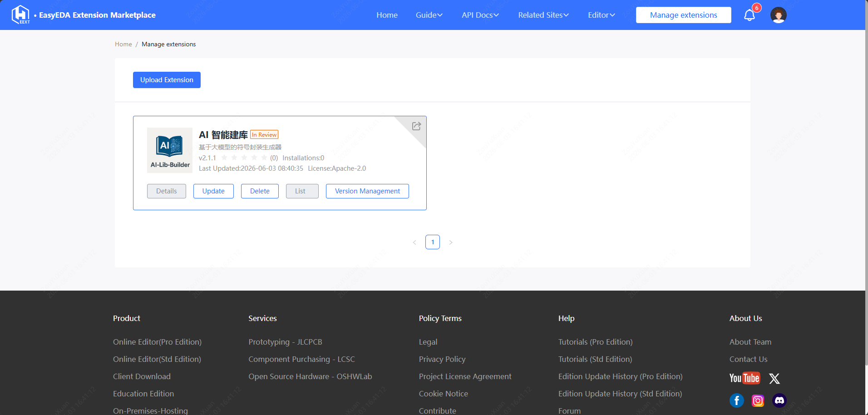Image resolution: width=868 pixels, height=415 pixels.
Task: Open YouTube social icon in footer
Action: pos(744,378)
